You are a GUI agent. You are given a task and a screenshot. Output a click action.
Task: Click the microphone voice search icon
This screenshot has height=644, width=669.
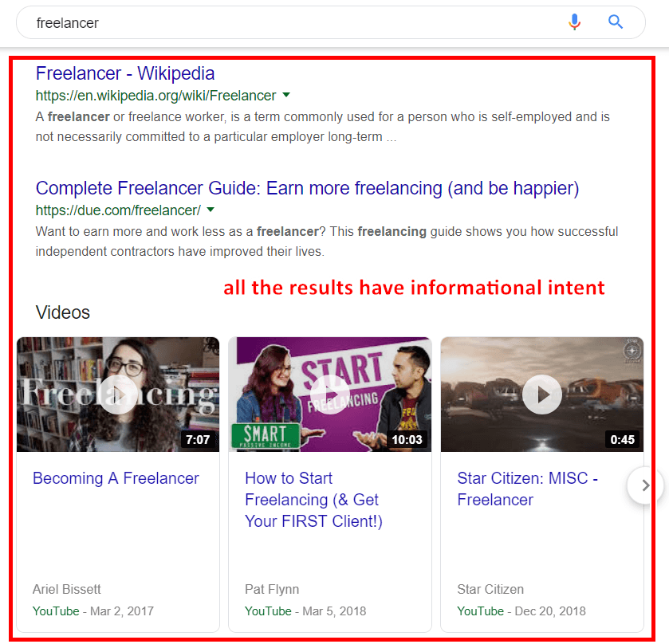tap(574, 22)
